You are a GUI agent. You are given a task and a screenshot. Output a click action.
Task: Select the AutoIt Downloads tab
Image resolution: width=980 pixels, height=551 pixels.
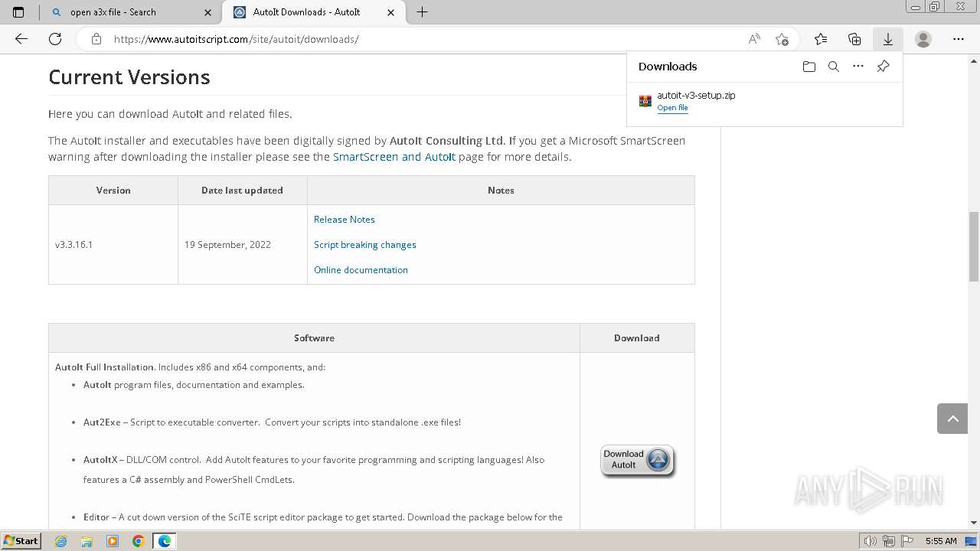click(x=314, y=12)
